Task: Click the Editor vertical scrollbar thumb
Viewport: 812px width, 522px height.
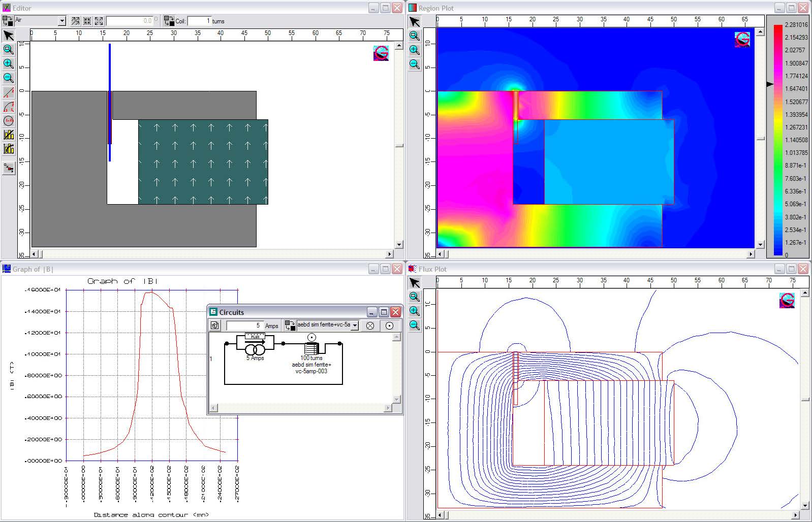Action: click(x=399, y=146)
